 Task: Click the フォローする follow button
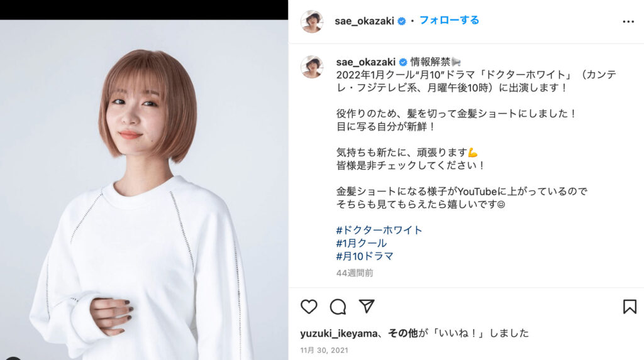[449, 21]
